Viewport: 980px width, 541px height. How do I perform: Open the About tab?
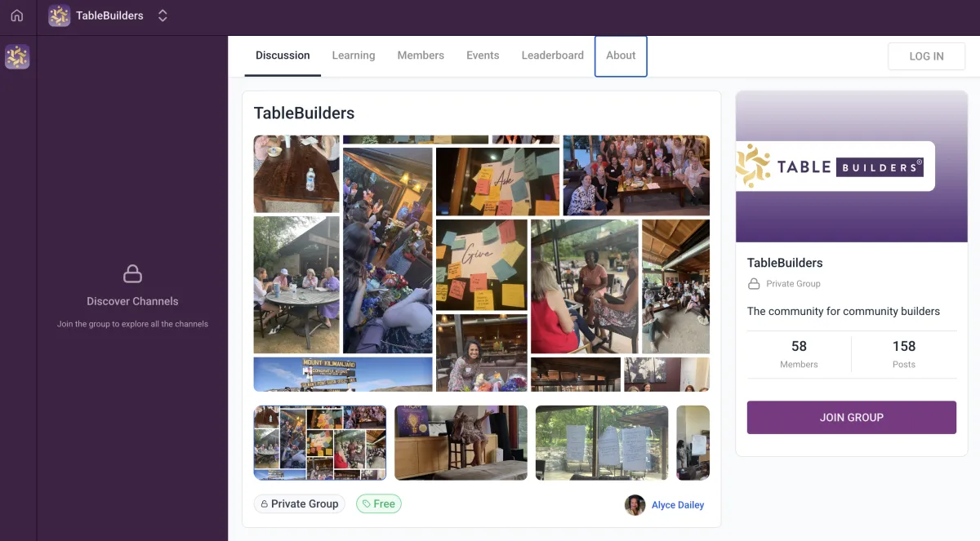click(x=621, y=55)
